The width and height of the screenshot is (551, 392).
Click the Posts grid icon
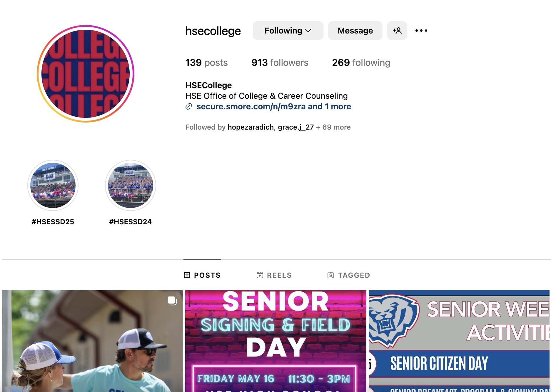pos(187,275)
